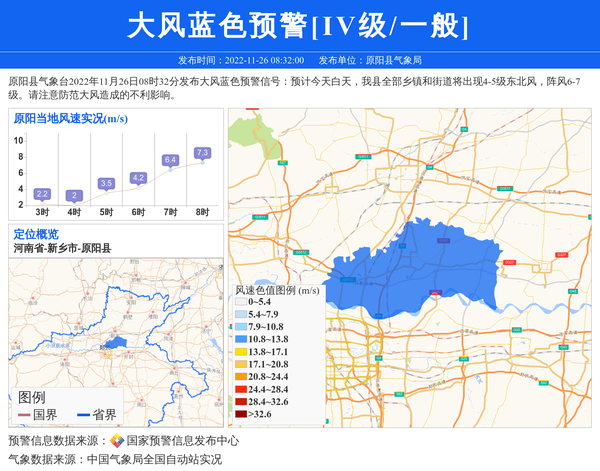This screenshot has width=600, height=471.
Task: Pick the 0~5.4 legend color swatch
Action: tap(242, 301)
